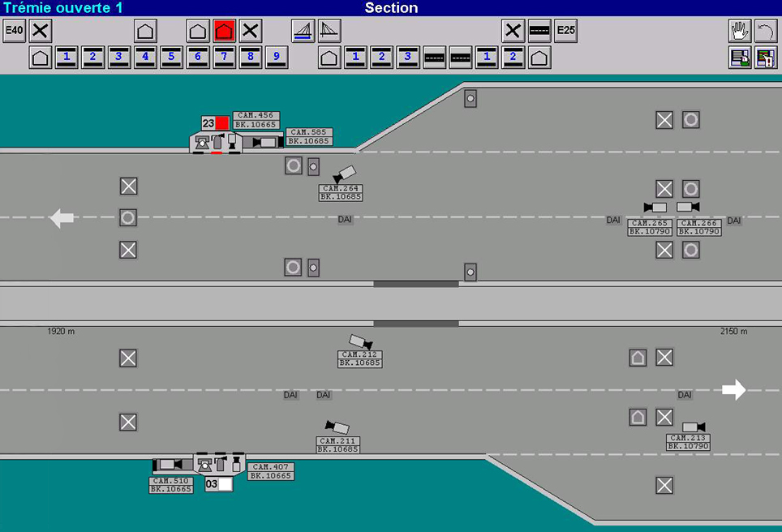Click the emergency telephone icon at station 23
The width and height of the screenshot is (782, 532).
(201, 141)
